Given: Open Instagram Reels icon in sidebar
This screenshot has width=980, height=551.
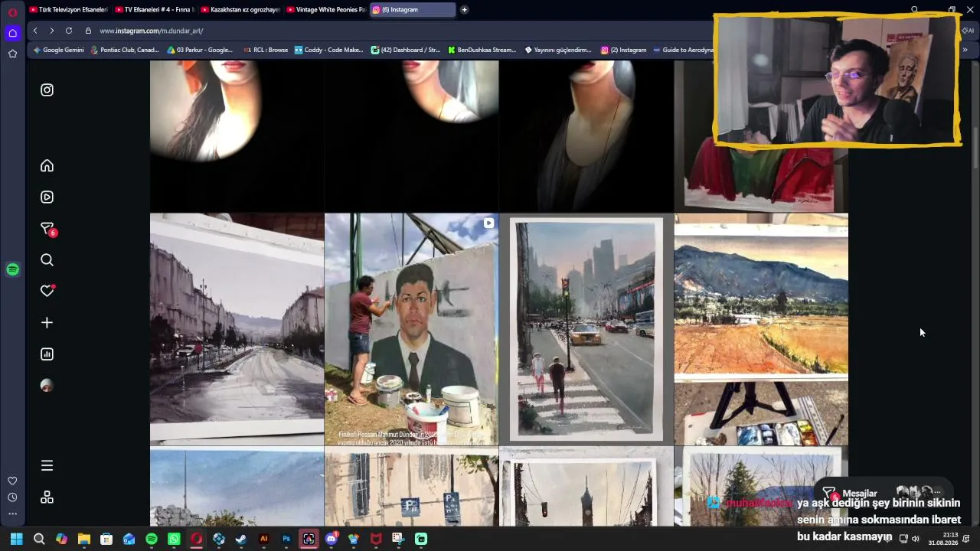Looking at the screenshot, I should click(x=47, y=197).
